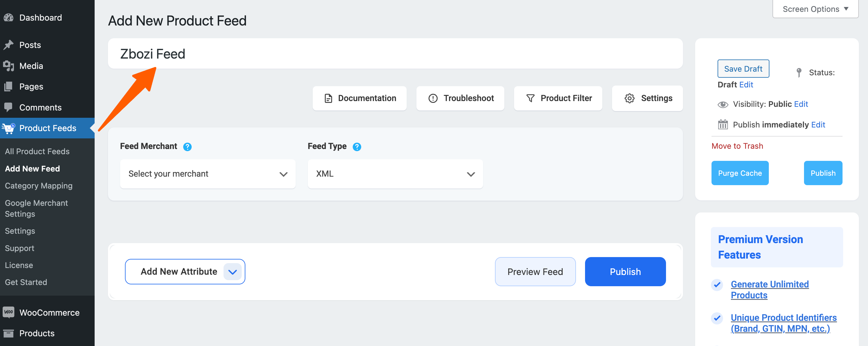Open the Product Filter button
Viewport: 868px width, 346px height.
(558, 98)
